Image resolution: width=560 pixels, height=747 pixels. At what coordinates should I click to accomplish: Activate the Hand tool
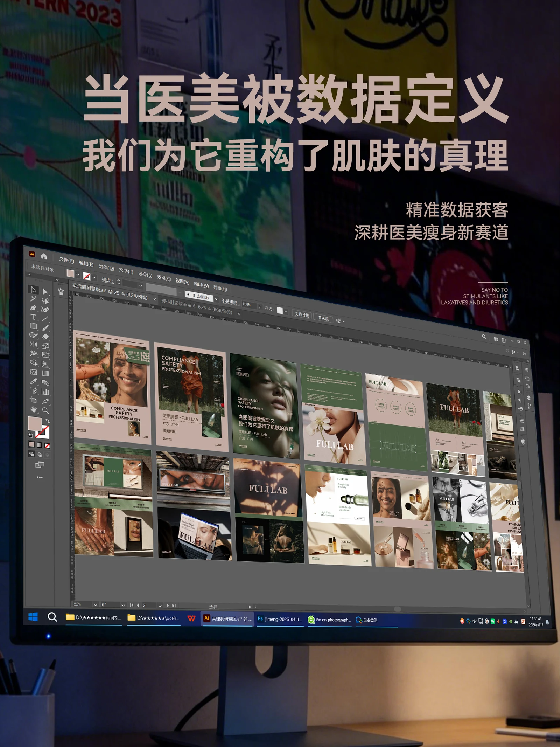pos(33,409)
